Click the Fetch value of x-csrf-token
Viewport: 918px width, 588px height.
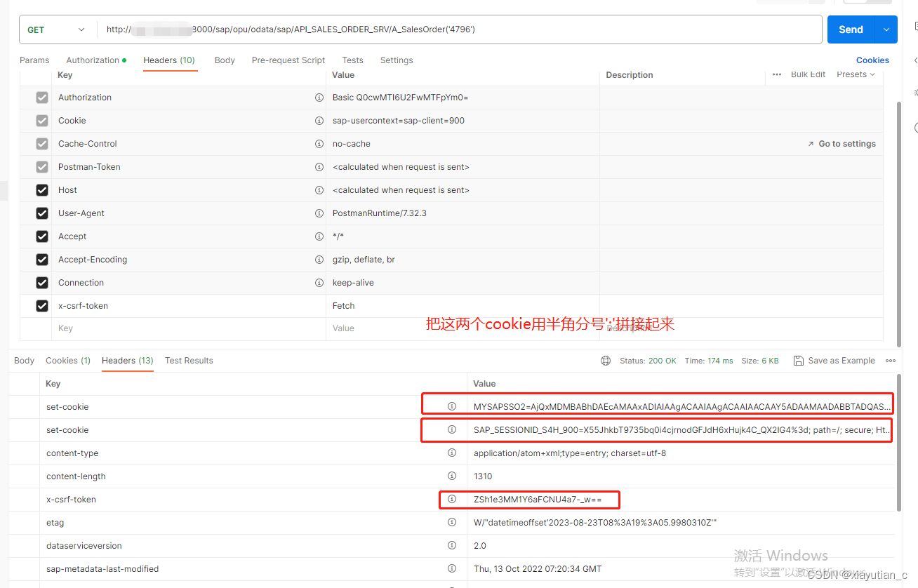[344, 306]
